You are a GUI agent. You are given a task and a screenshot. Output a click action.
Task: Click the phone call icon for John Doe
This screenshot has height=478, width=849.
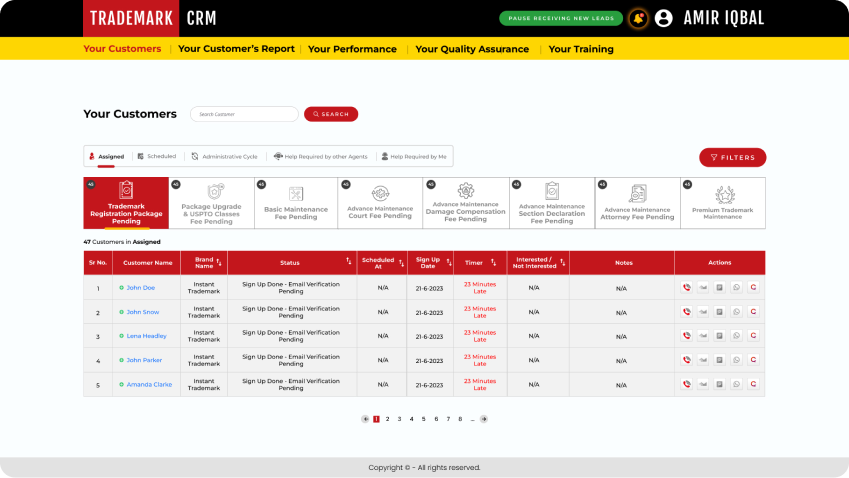(x=686, y=287)
